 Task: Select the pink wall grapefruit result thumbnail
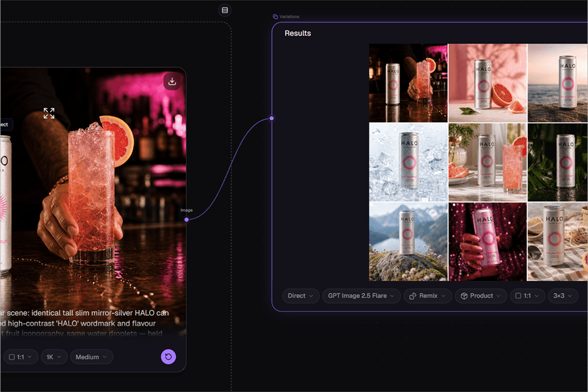click(488, 83)
